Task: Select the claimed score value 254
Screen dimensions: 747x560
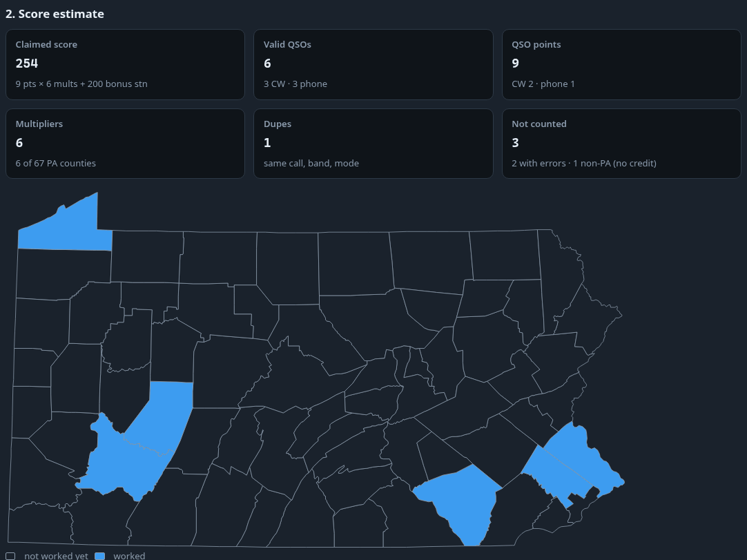Action: point(27,64)
